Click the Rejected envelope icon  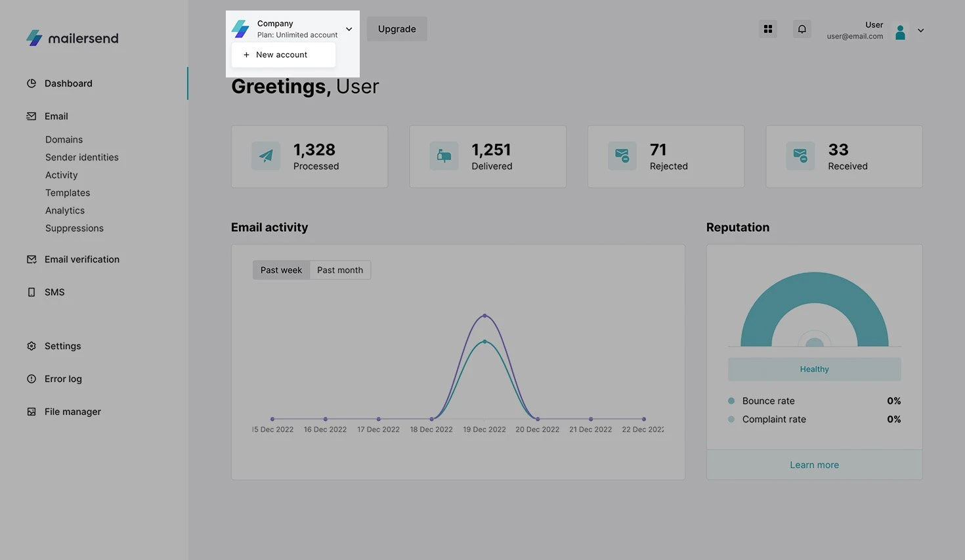(622, 156)
